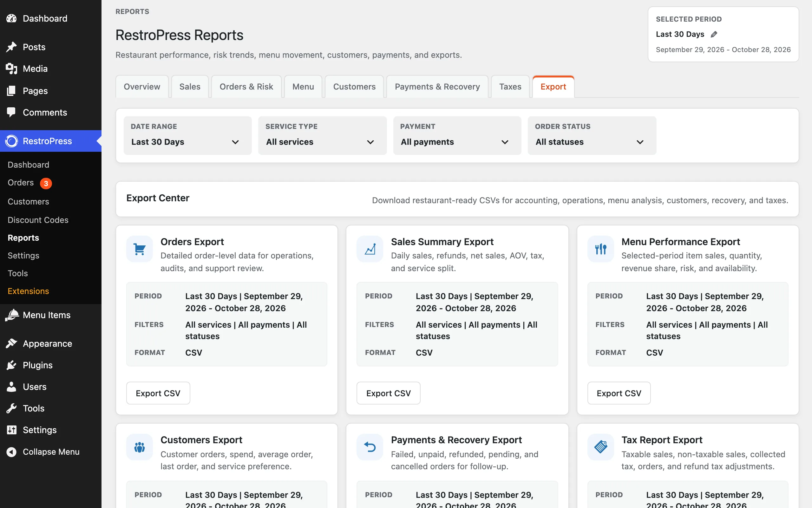Select the Menu reports tab
Viewport: 812px width, 508px height.
click(303, 87)
